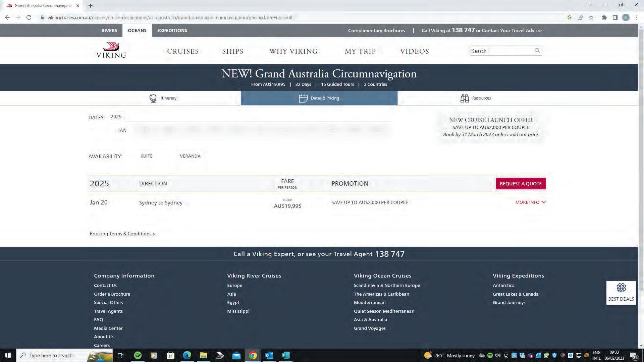Viewport: 644px width, 362px height.
Task: Switch to the Expeditions tab
Action: [172, 31]
